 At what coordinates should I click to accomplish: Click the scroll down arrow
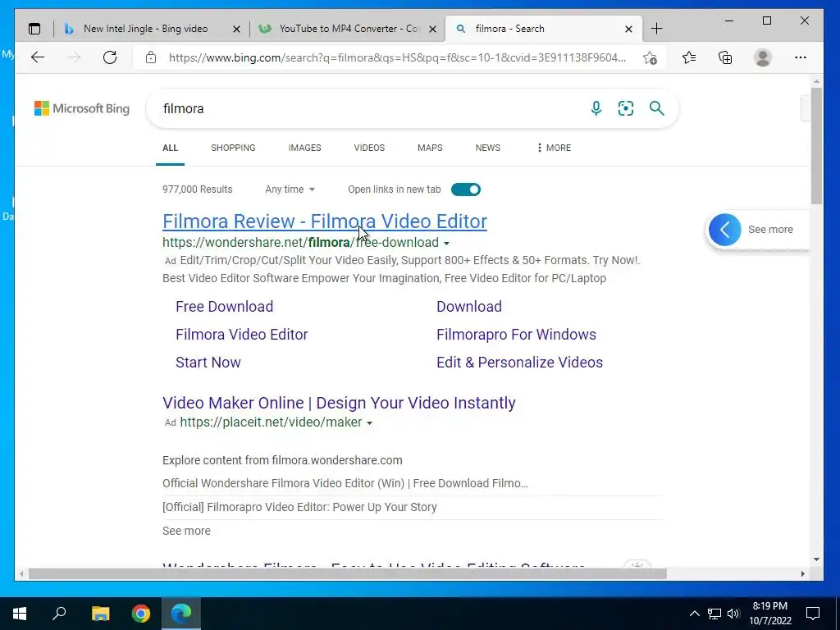click(x=816, y=559)
